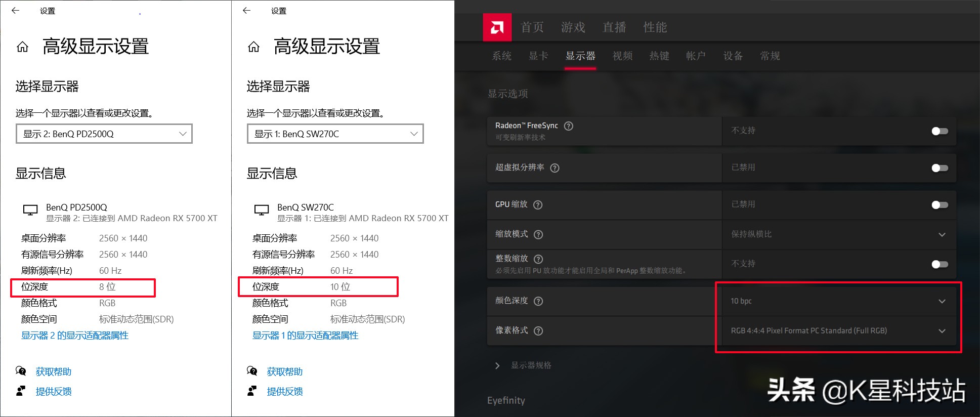
Task: Switch to the 显卡 settings sub-tab
Action: click(x=538, y=56)
